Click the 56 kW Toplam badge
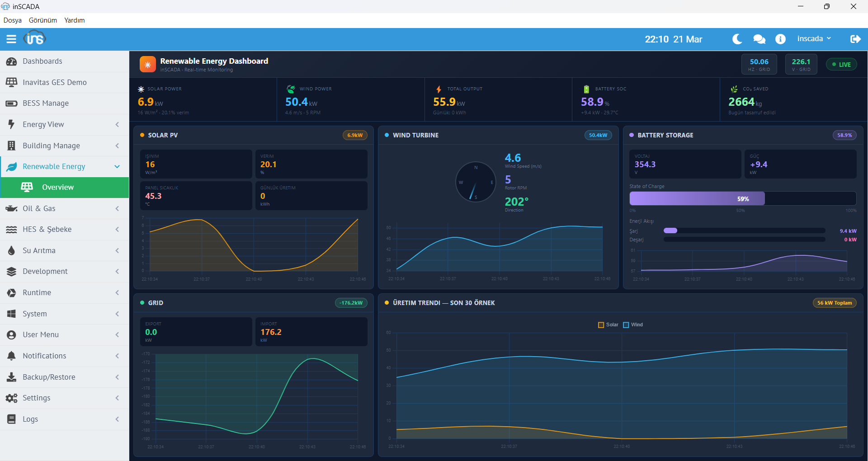868x461 pixels. tap(834, 303)
